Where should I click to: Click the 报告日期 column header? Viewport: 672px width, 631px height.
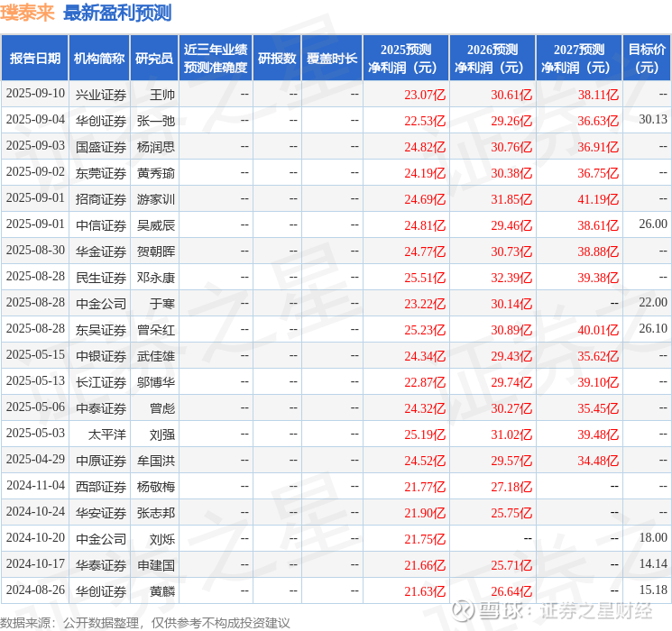click(34, 59)
